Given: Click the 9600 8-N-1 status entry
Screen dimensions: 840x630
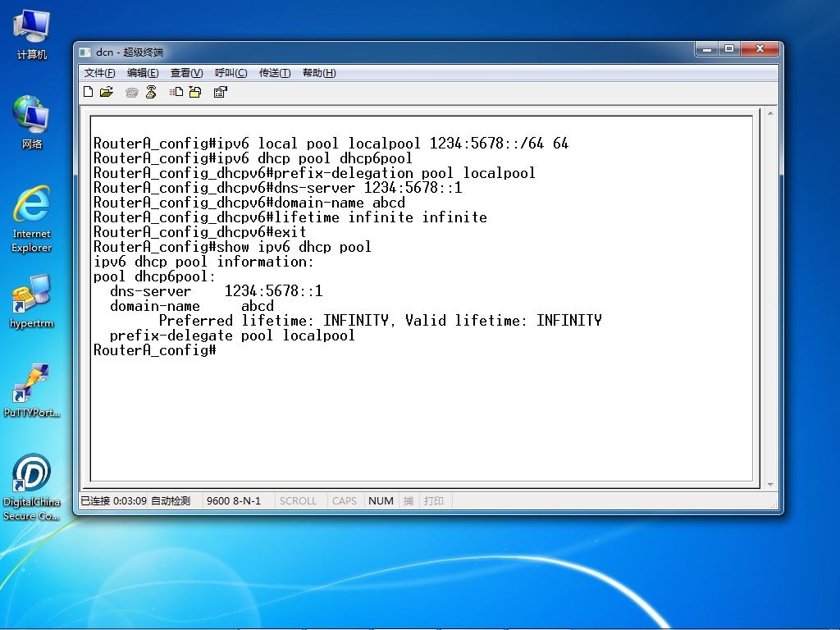Looking at the screenshot, I should (x=234, y=501).
